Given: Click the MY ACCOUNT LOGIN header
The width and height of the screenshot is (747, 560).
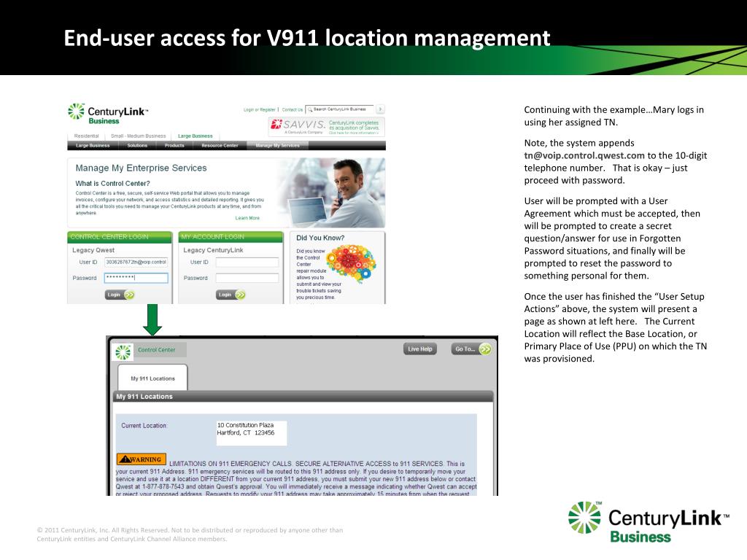Looking at the screenshot, I should coord(231,237).
